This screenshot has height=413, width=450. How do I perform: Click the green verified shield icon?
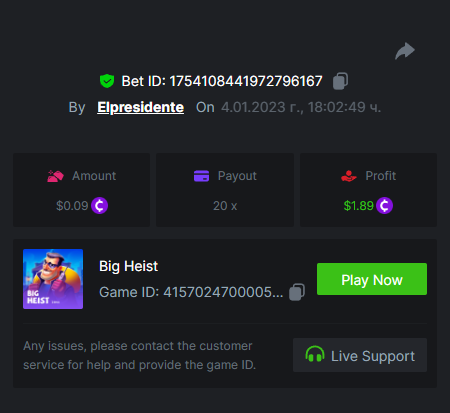click(x=107, y=81)
